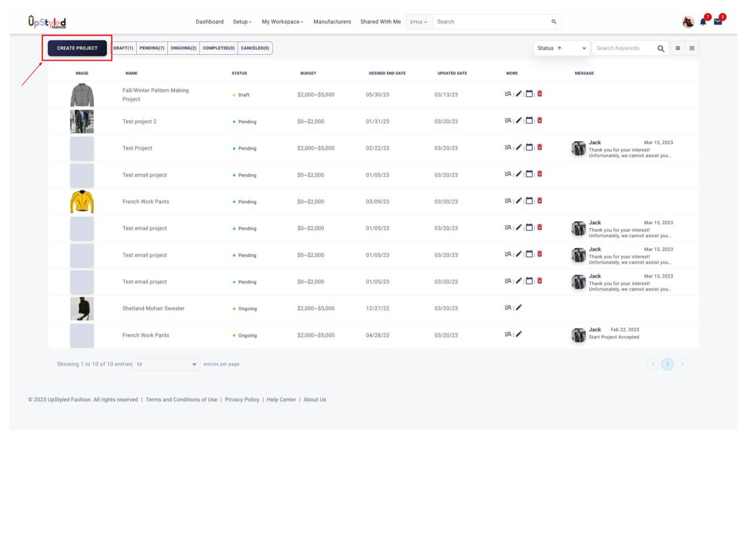Open the mail inbox icon

718,22
